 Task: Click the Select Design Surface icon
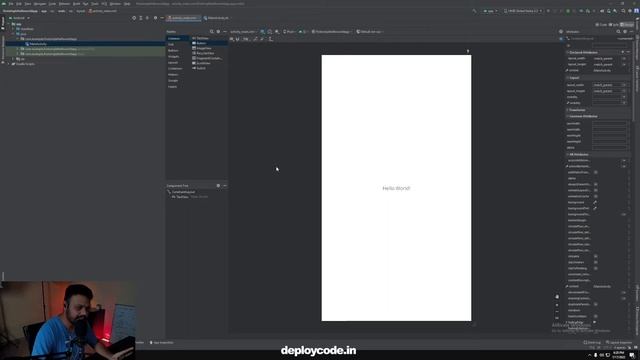(x=262, y=31)
